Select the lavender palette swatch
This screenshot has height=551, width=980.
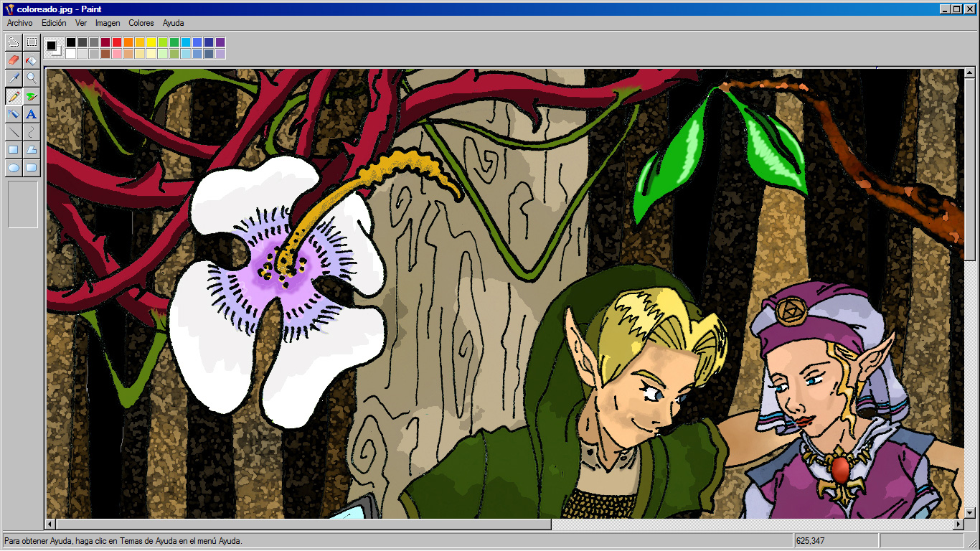point(220,54)
